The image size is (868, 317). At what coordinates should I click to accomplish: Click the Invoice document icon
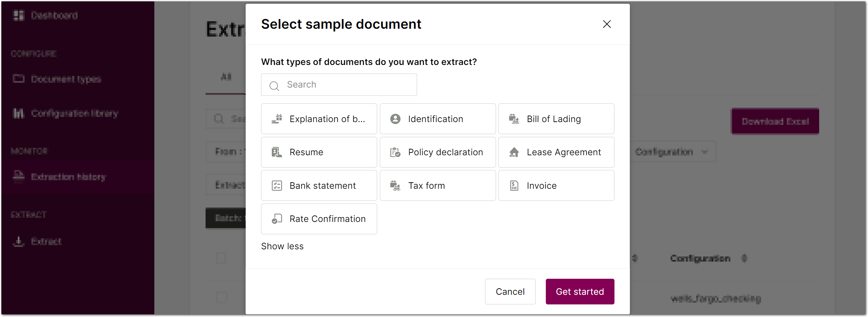point(514,186)
